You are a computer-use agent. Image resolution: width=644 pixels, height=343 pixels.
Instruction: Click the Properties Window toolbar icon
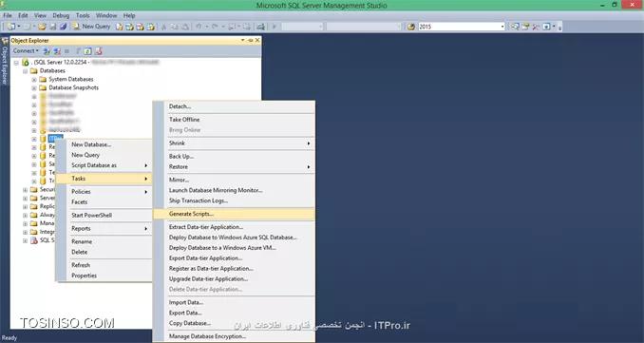coord(525,27)
